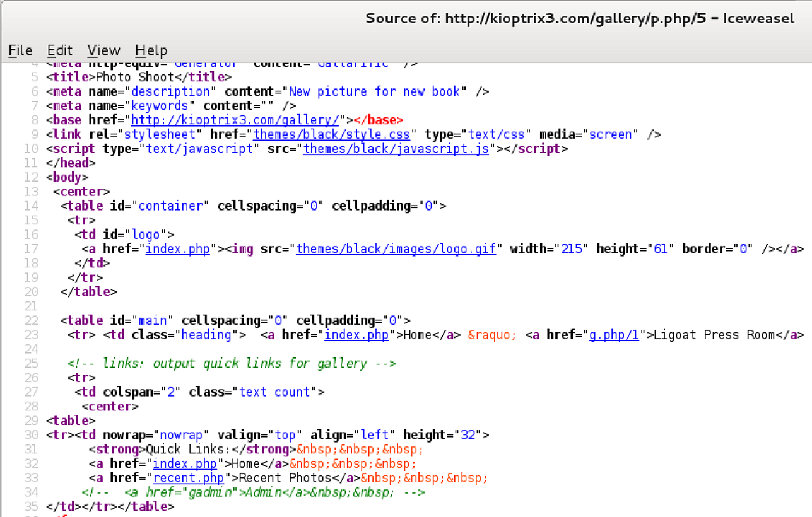The width and height of the screenshot is (812, 517).
Task: Click the themes/black/images/logo.gif image source link
Action: click(396, 248)
